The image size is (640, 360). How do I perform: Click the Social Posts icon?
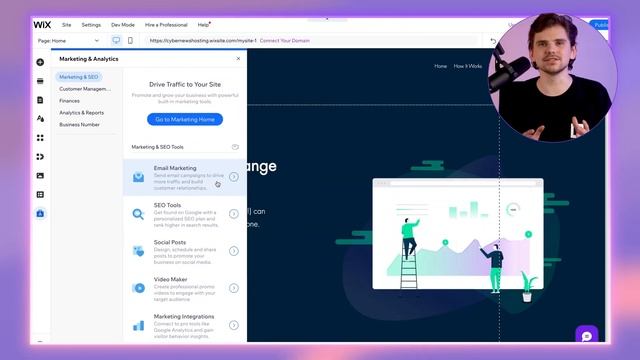[x=138, y=251]
